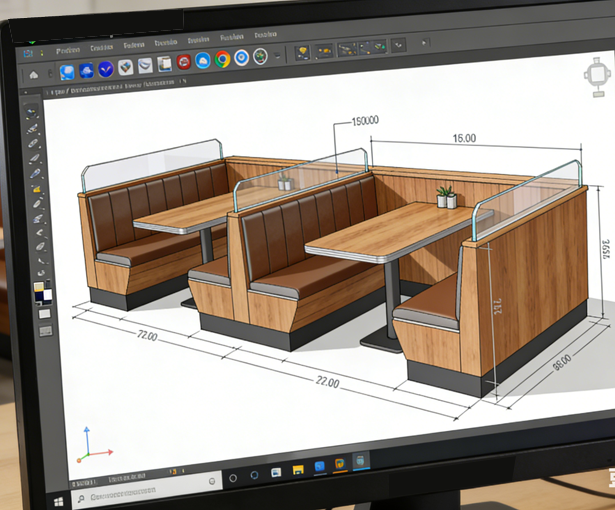Select the 22.00 dimension label
This screenshot has width=615, height=510.
coord(326,383)
